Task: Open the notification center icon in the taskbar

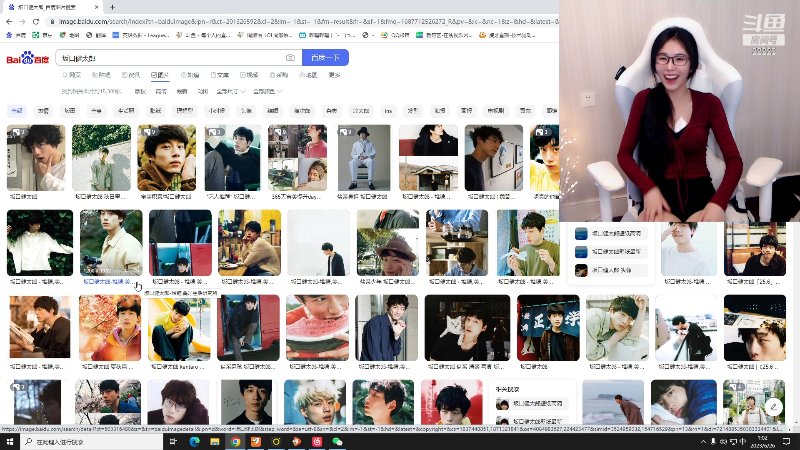Action: pos(786,442)
